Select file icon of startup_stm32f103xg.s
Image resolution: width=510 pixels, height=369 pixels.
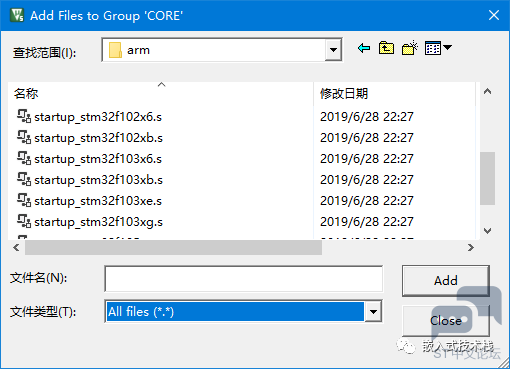point(24,221)
